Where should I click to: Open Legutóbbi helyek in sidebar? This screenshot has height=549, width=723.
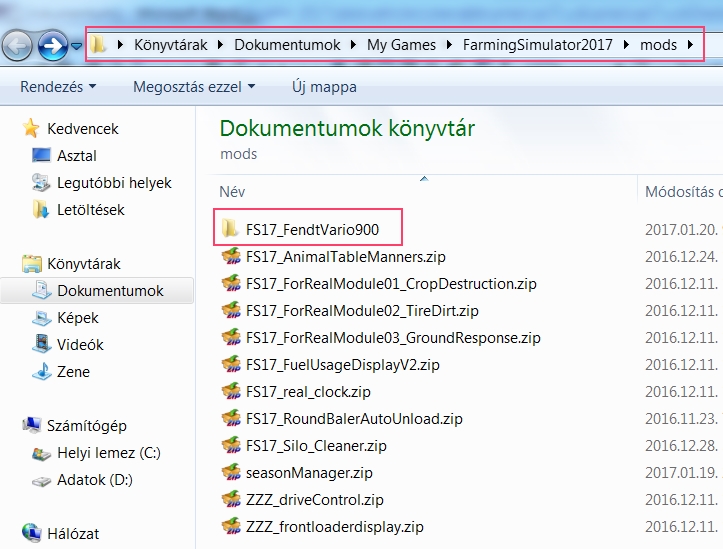[x=114, y=183]
